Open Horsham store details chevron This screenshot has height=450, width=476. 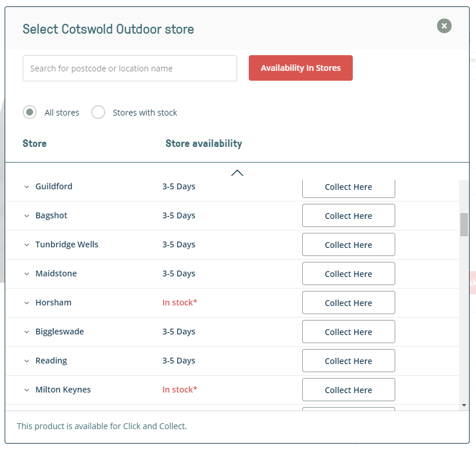[27, 303]
